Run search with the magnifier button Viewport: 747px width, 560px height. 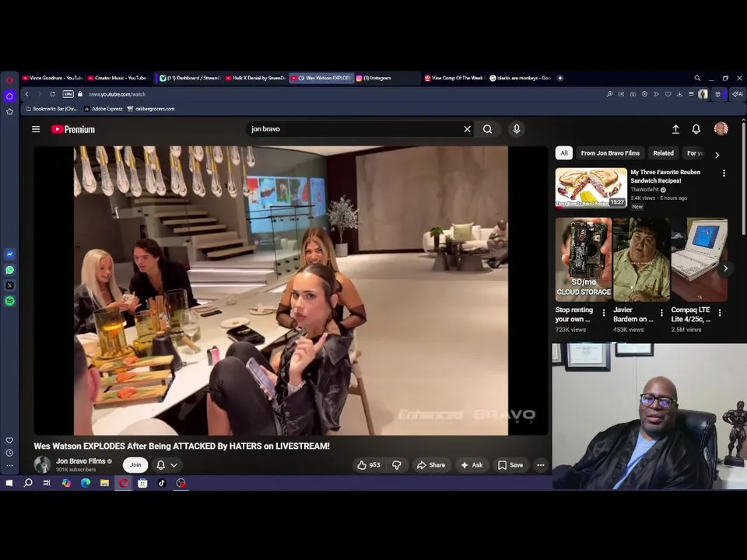[487, 129]
